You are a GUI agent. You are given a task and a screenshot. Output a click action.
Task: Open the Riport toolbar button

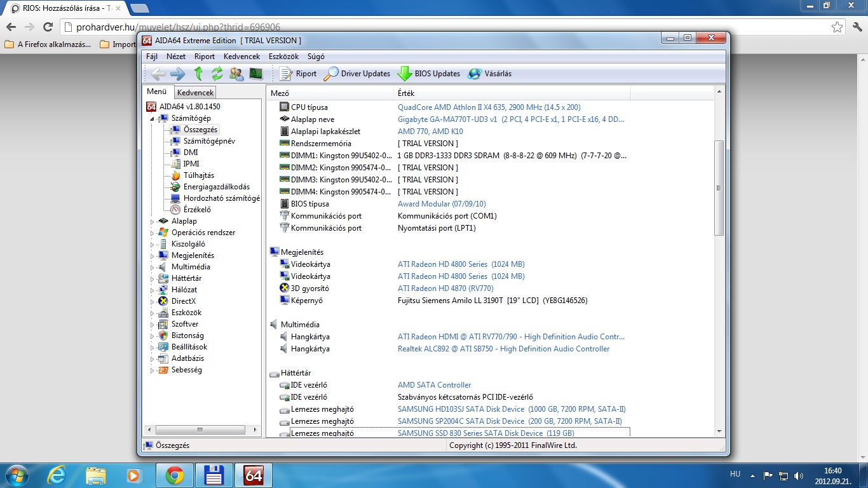pos(298,74)
